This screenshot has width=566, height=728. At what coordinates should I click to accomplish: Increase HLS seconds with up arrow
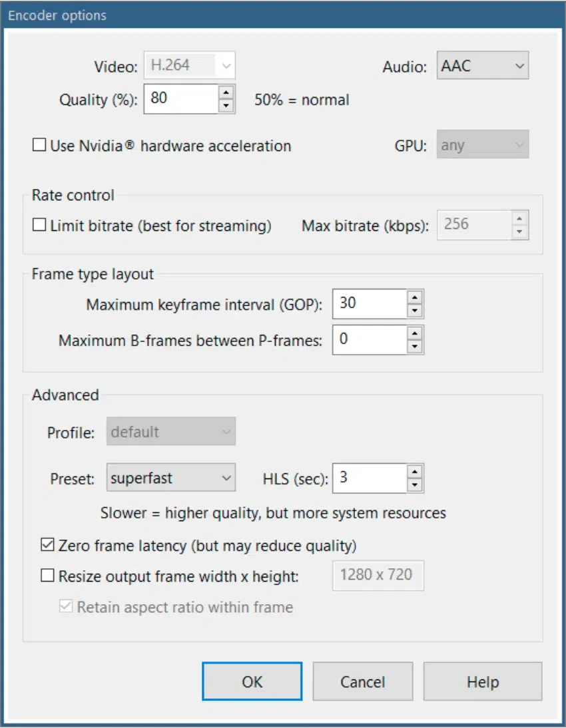(x=415, y=471)
